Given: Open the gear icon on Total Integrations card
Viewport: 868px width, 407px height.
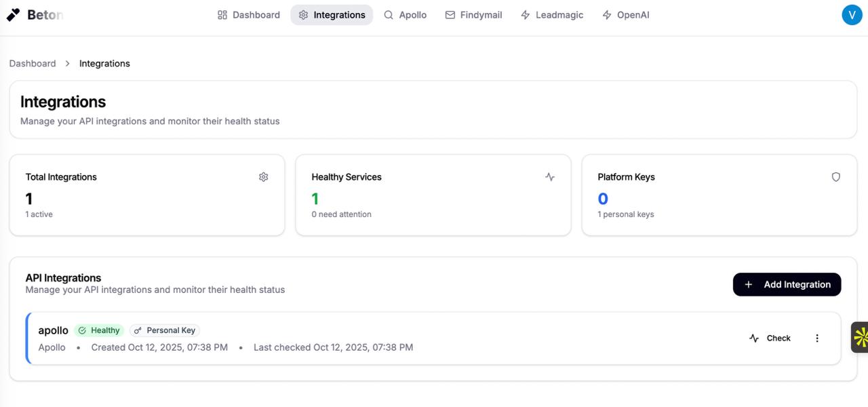Looking at the screenshot, I should point(263,176).
